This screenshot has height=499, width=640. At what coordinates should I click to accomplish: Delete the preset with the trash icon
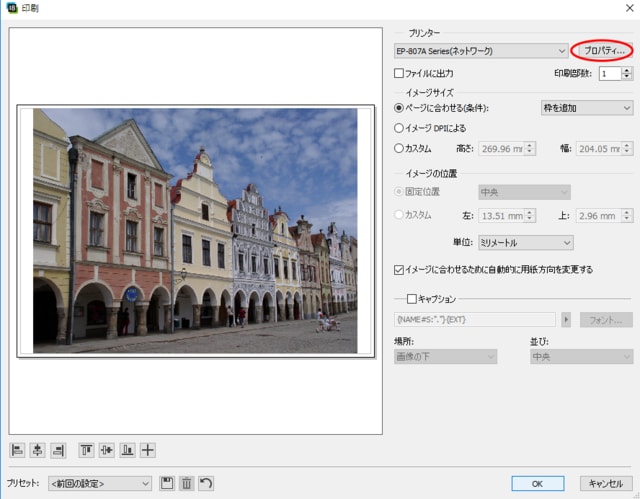click(x=186, y=483)
